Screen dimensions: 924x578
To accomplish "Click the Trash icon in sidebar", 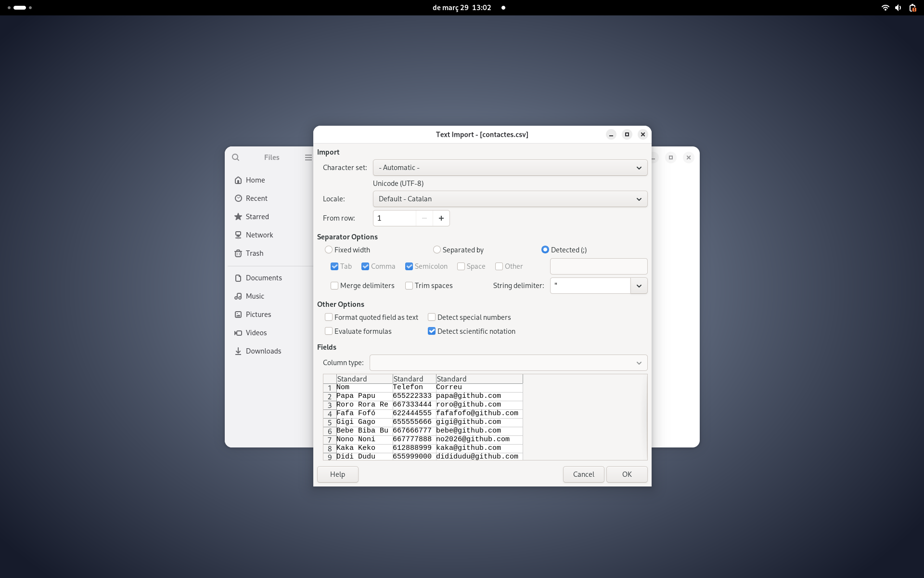I will 238,253.
